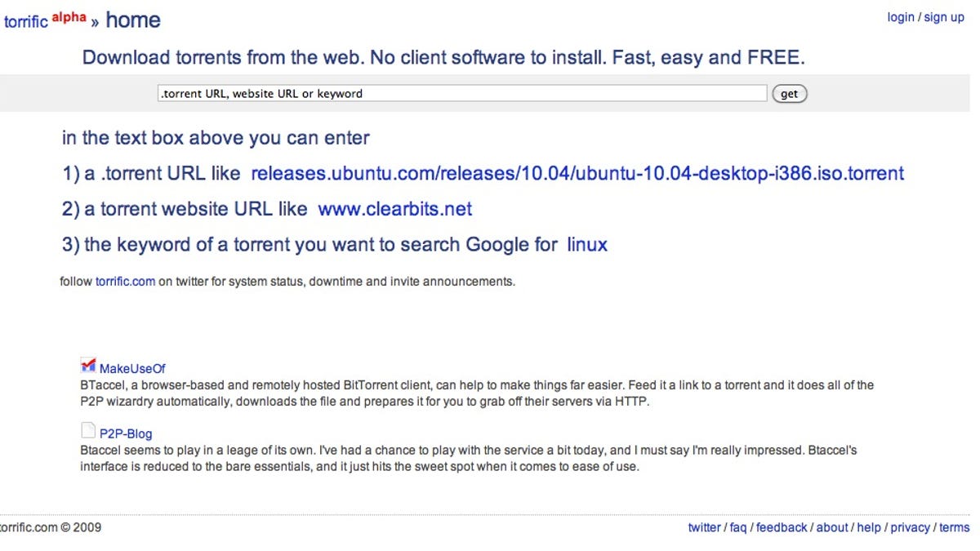Click the 'torrific.com © 2009' copyright text
This screenshot has width=980, height=551.
(49, 527)
